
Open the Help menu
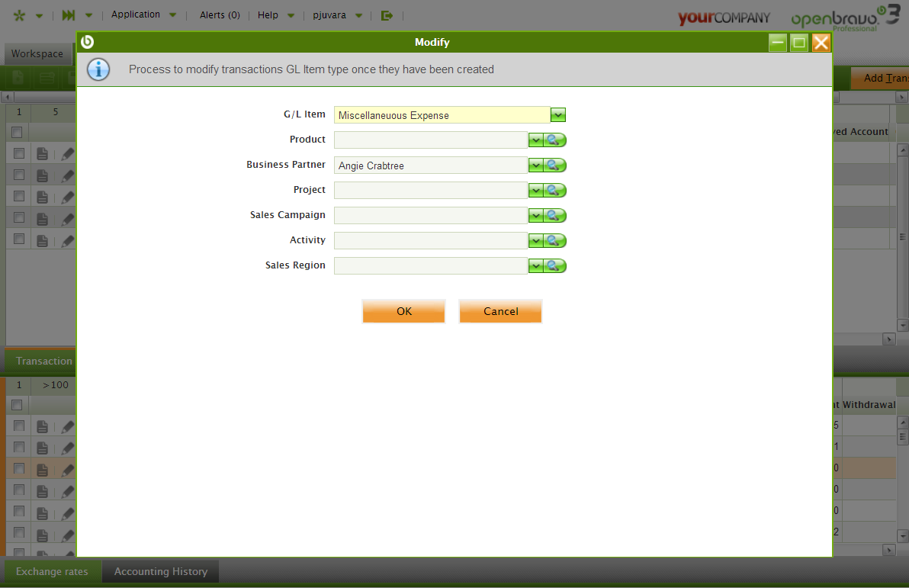point(275,15)
